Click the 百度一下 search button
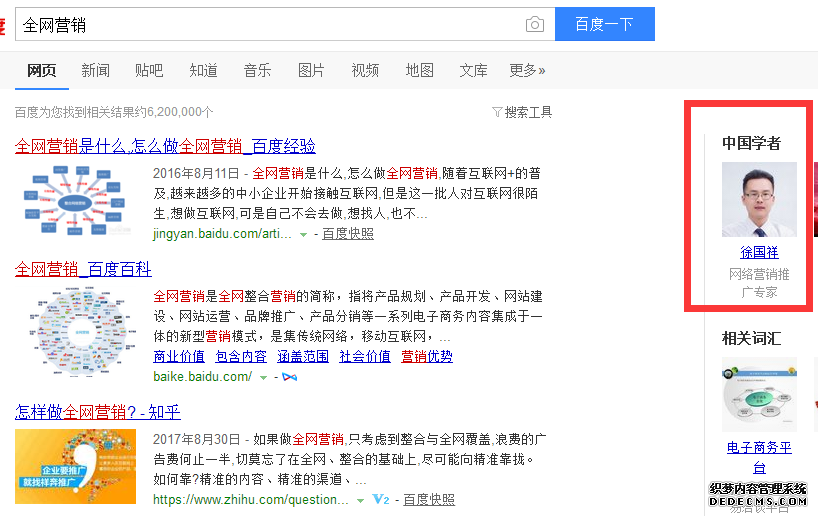This screenshot has width=818, height=516. click(x=605, y=24)
